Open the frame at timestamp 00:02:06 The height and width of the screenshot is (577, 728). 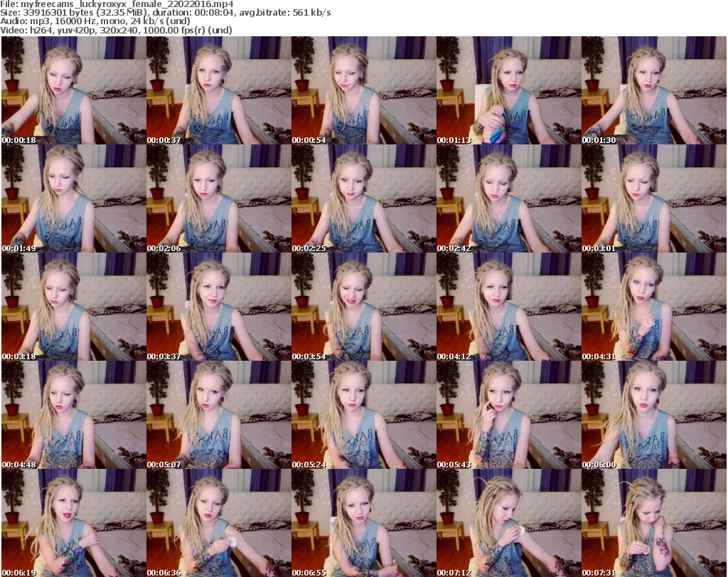click(219, 198)
